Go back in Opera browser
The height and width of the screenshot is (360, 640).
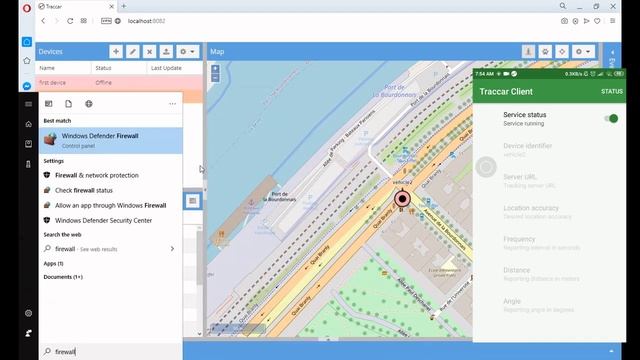point(43,21)
